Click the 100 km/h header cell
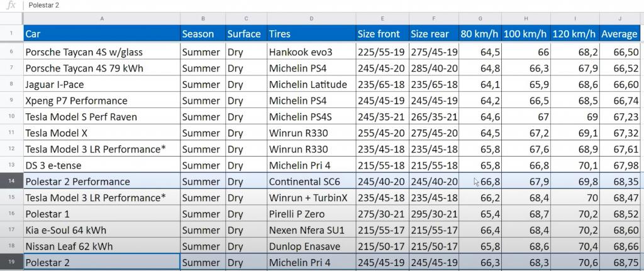 point(526,34)
